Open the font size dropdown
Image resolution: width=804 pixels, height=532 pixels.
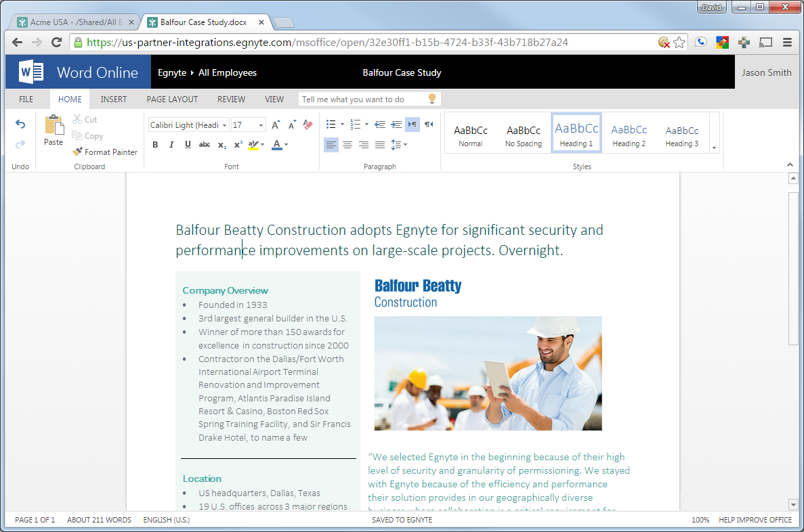(x=261, y=125)
